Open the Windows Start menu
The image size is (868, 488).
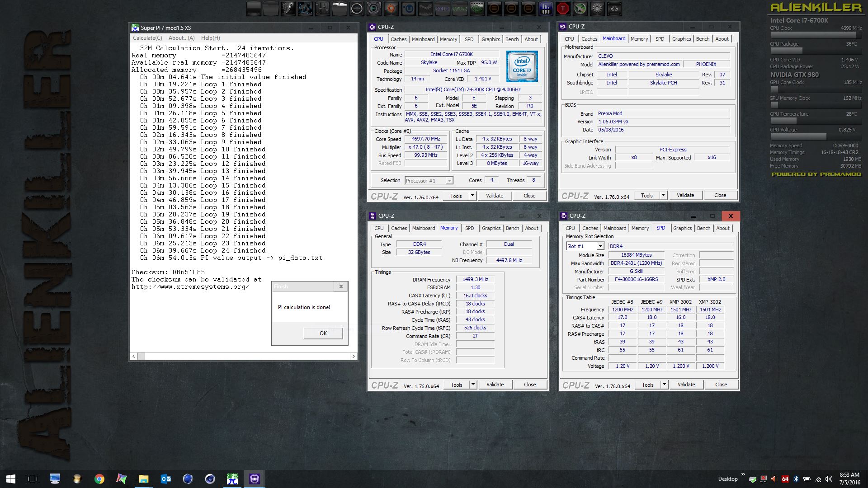coord(11,479)
